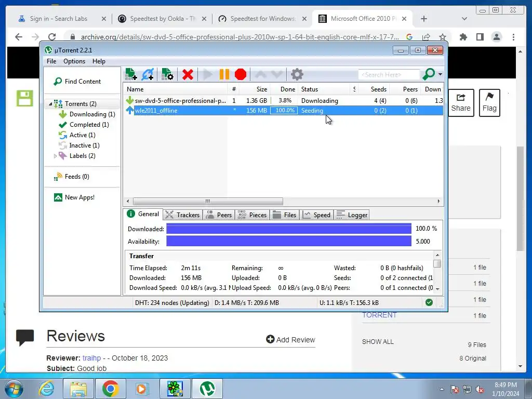Open a new Chrome tab
The width and height of the screenshot is (532, 399).
click(x=424, y=19)
